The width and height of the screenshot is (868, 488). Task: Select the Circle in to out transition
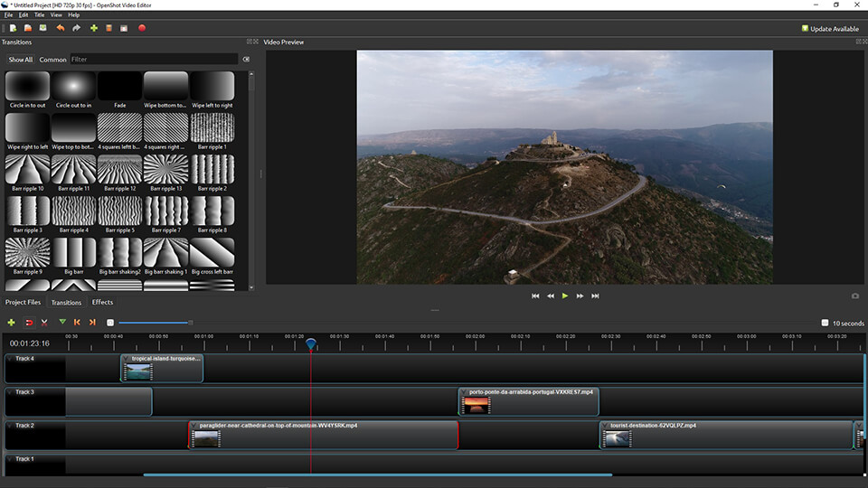27,89
